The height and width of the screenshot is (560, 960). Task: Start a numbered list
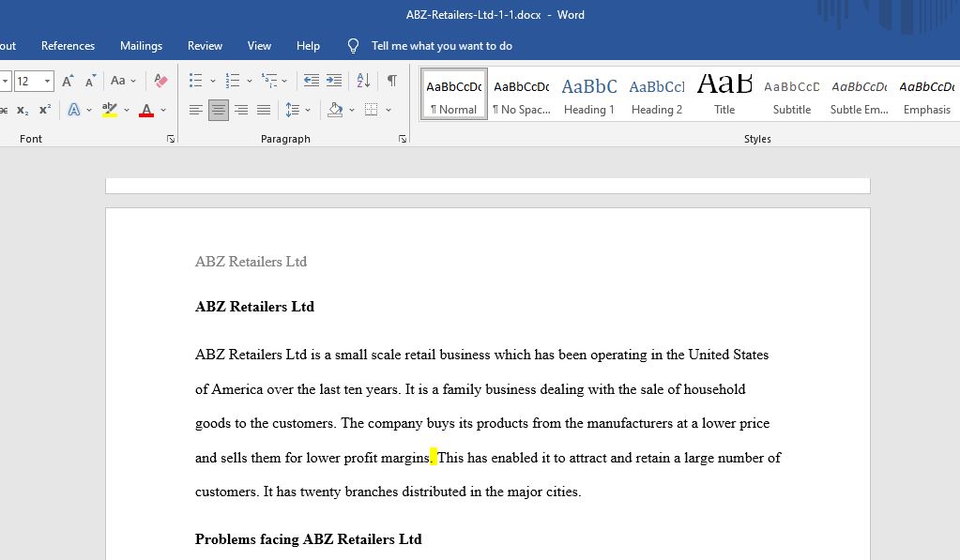pyautogui.click(x=233, y=80)
